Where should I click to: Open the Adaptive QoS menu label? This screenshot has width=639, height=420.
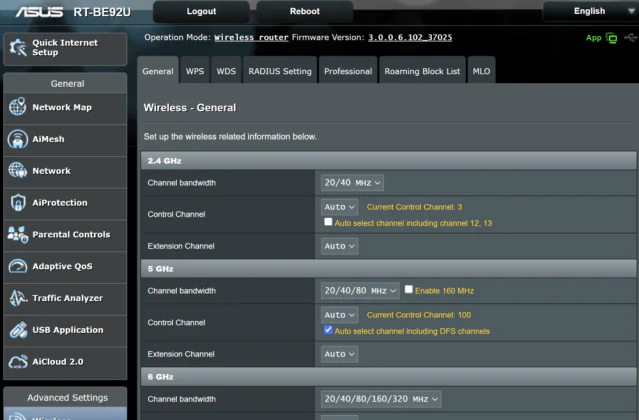62,266
